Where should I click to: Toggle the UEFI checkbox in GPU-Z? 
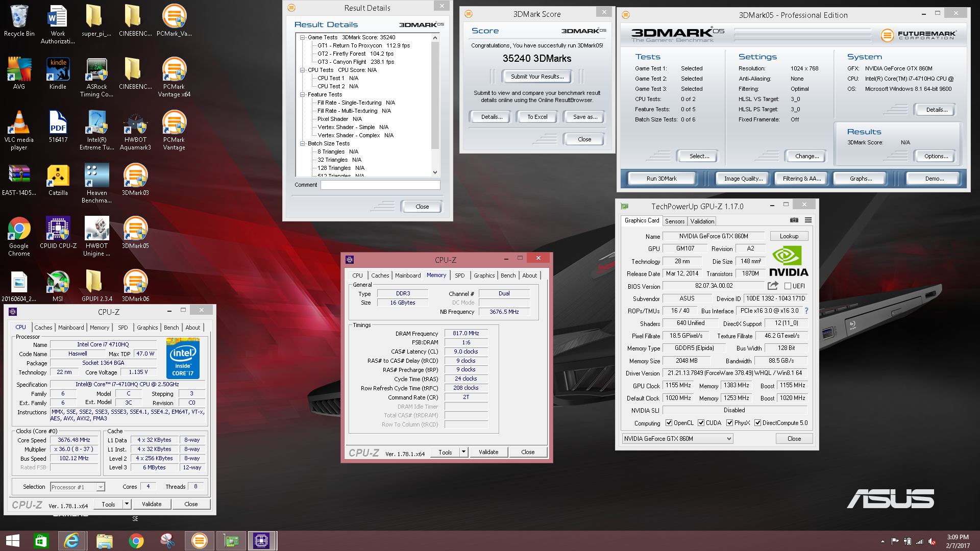pos(788,286)
